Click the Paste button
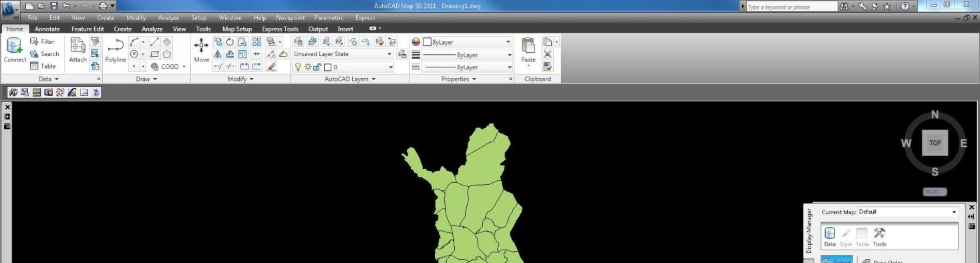The height and width of the screenshot is (263, 980). 528,51
